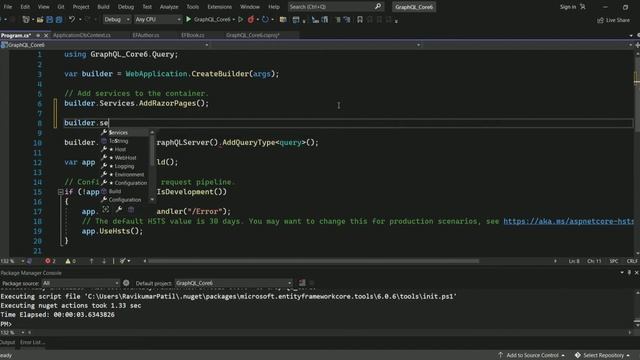This screenshot has width=640, height=360.
Task: Toggle IntelliSense properties filter wrench icon
Action: pos(118,209)
